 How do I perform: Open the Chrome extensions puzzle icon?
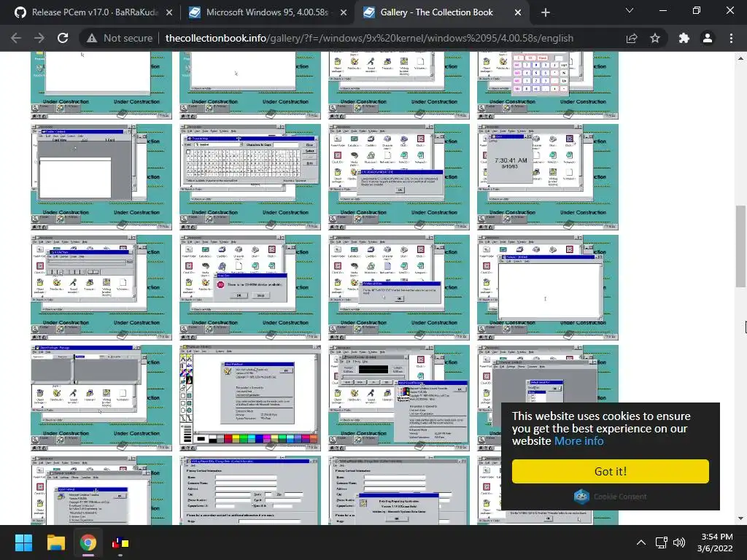coord(684,38)
